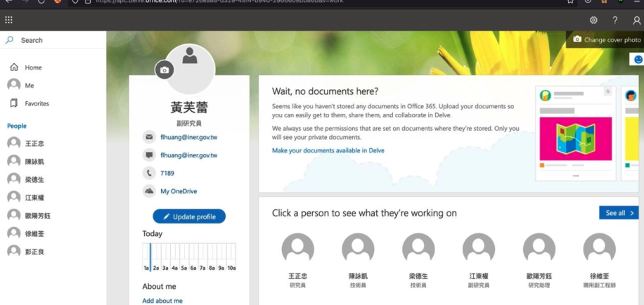
Task: Open the settings gear icon
Action: coord(593,20)
